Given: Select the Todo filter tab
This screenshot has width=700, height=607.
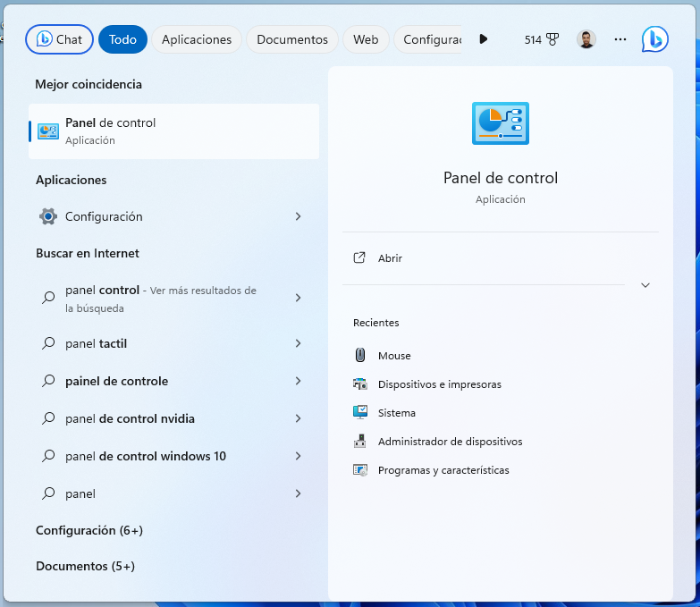Looking at the screenshot, I should pyautogui.click(x=122, y=39).
